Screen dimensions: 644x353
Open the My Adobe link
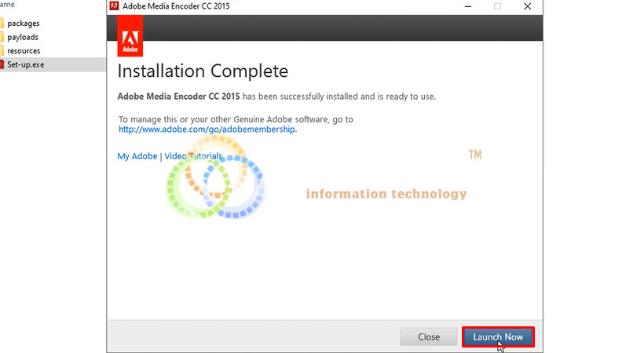[137, 156]
